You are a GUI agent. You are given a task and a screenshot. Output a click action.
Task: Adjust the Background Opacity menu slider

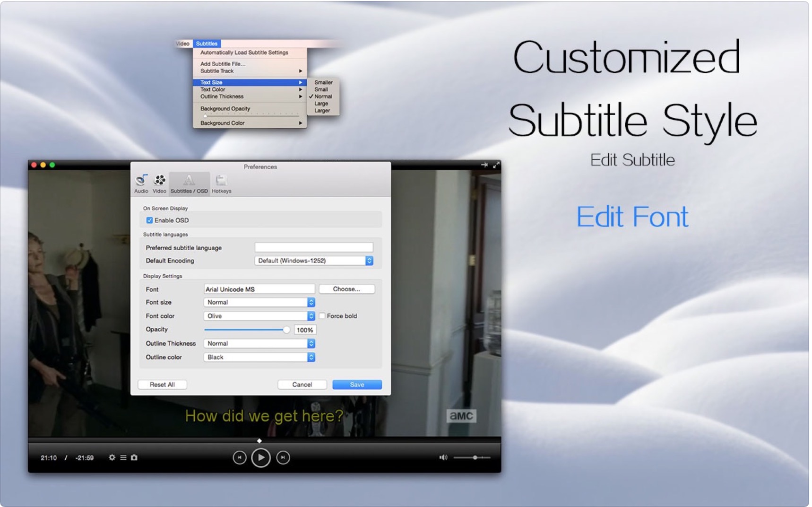(x=251, y=115)
